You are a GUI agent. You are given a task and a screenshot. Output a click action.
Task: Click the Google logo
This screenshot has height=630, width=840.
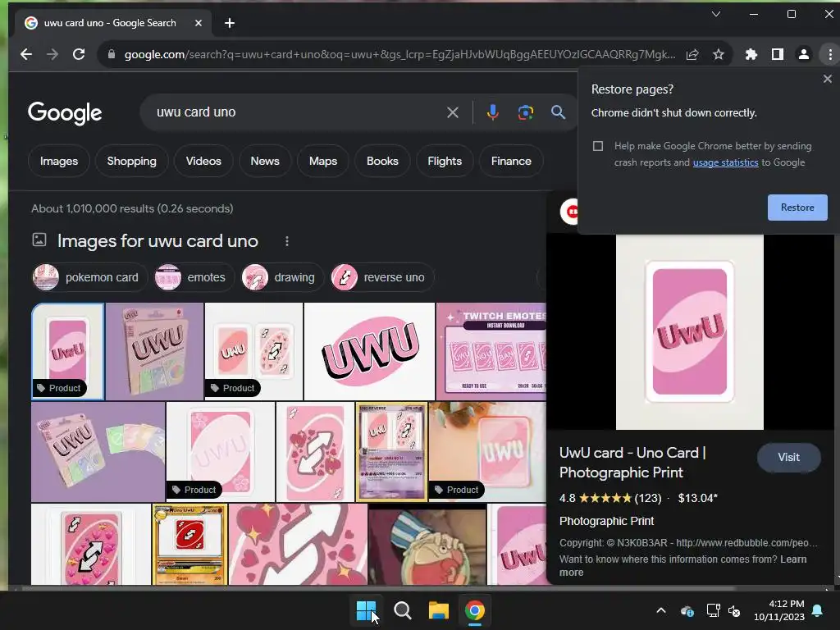coord(65,112)
